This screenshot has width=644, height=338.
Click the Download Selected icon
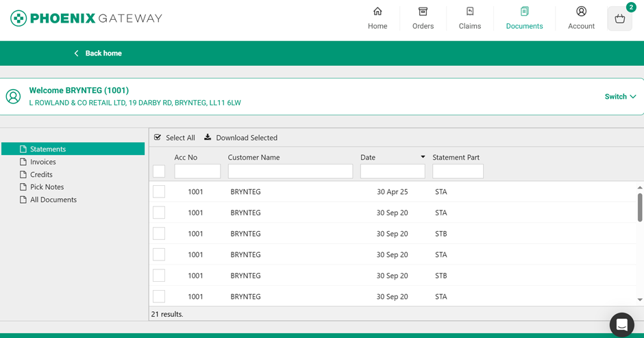[x=208, y=137]
